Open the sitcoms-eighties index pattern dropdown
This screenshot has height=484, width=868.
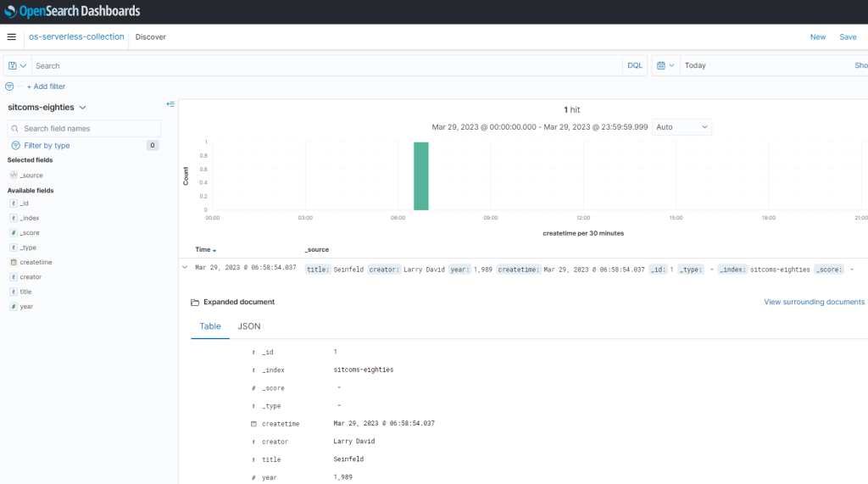47,108
